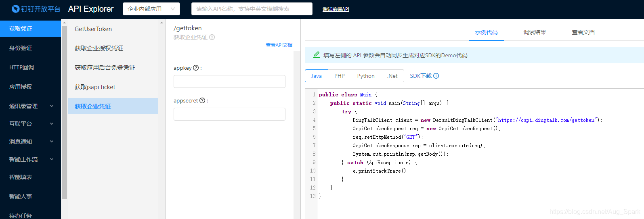Click the DingTalk open platform logo
Screen dimensions: 644x219
click(x=36, y=9)
